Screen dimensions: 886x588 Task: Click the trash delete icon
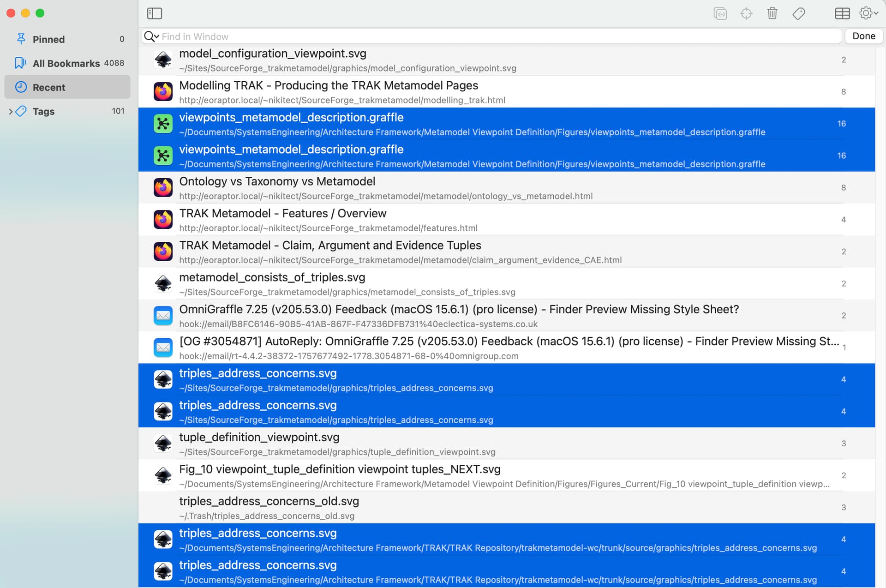(772, 13)
